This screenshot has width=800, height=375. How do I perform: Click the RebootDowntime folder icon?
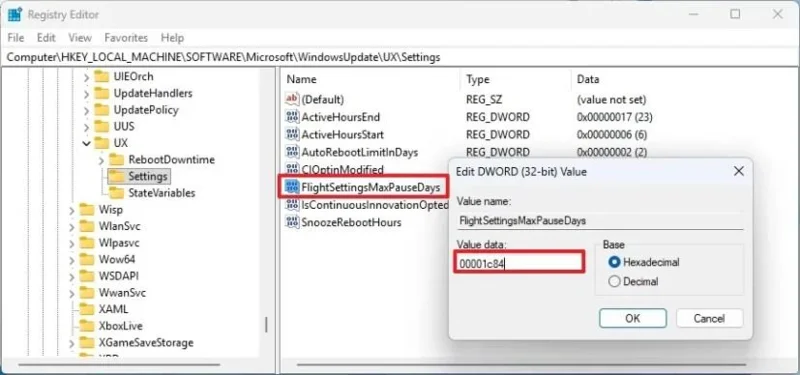tap(117, 160)
